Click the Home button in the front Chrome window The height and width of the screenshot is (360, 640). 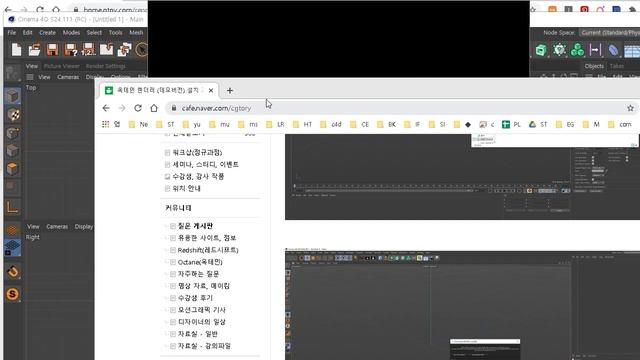click(x=154, y=108)
